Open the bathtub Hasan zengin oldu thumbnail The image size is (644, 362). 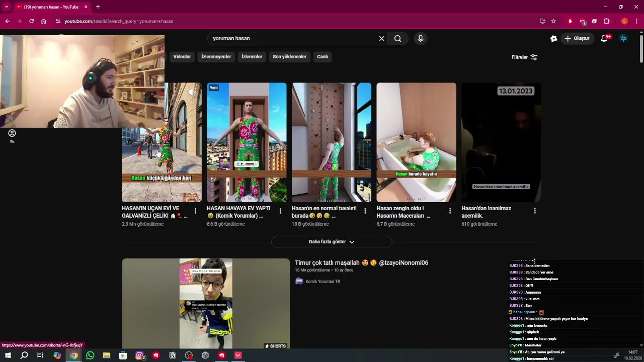click(417, 142)
